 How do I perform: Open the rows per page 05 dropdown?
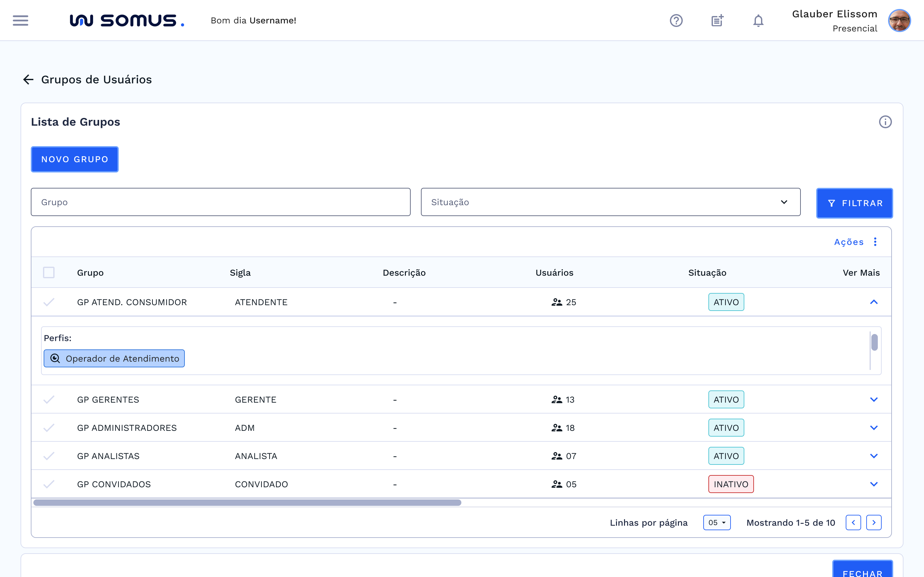coord(717,523)
